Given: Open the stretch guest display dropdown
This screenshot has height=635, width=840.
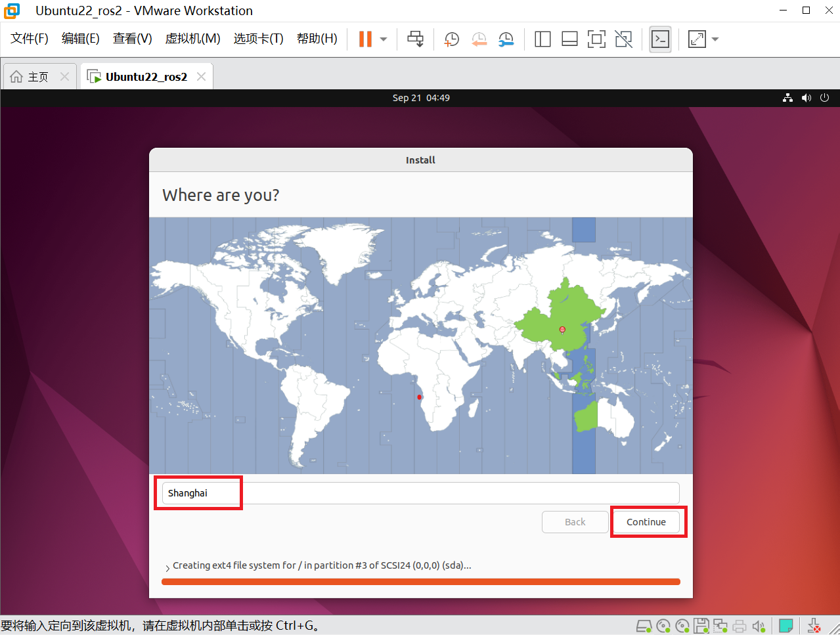Looking at the screenshot, I should pyautogui.click(x=715, y=39).
